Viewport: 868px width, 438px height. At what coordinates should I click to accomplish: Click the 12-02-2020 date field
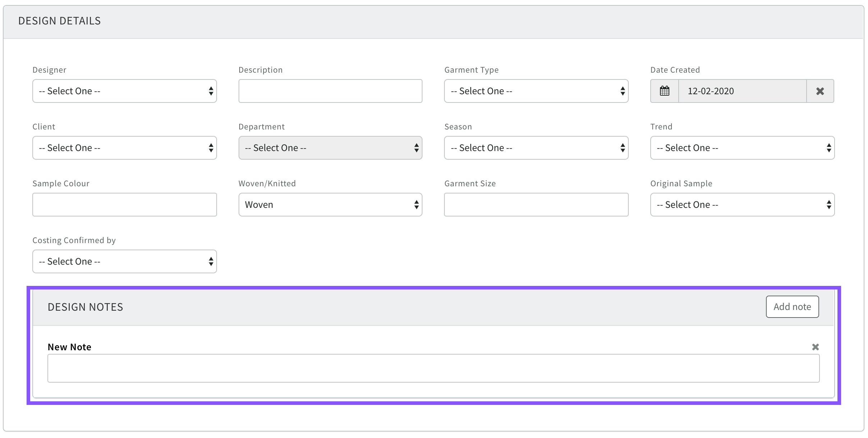pos(742,91)
